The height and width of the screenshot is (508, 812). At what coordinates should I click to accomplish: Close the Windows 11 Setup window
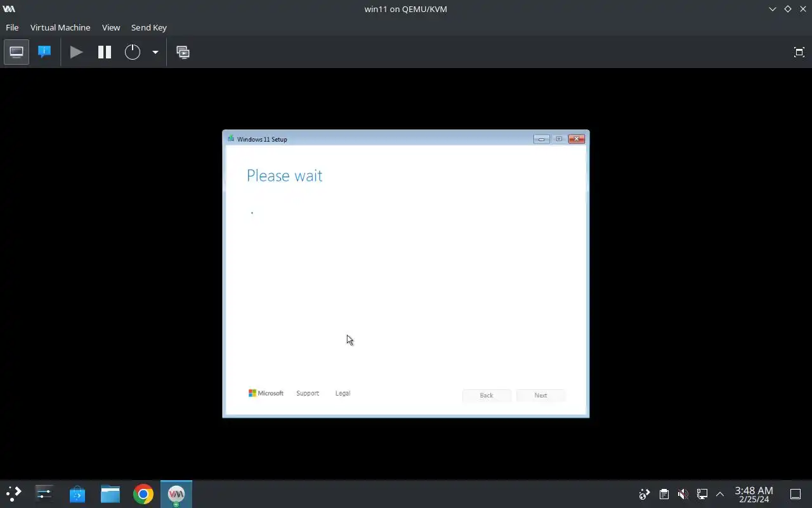(x=577, y=139)
